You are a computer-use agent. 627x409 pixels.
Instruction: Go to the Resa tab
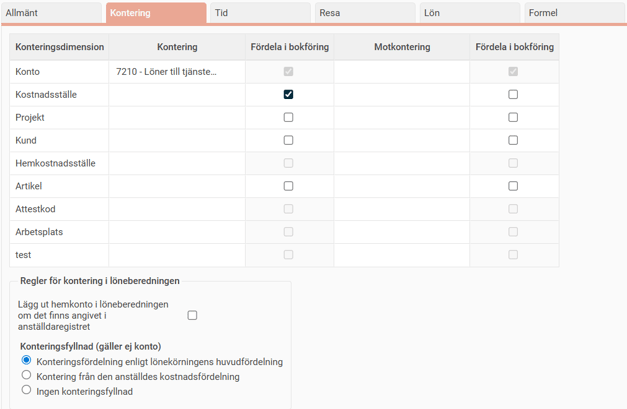click(x=363, y=13)
